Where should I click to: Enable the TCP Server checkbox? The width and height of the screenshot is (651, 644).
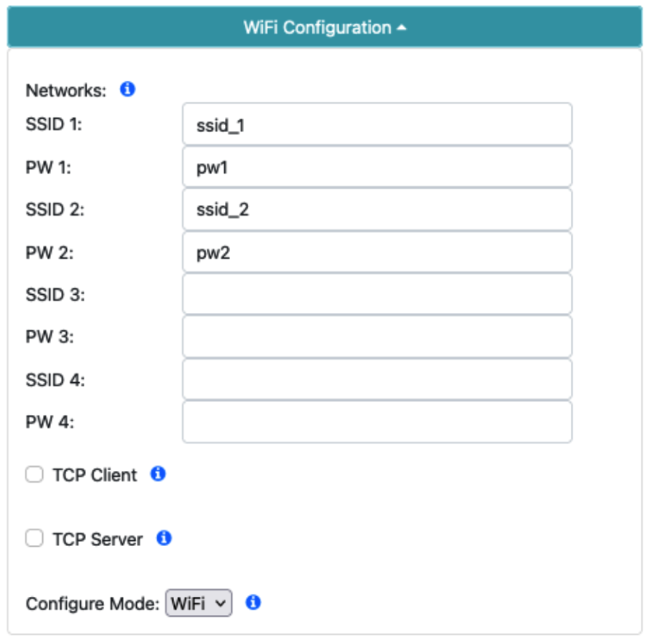[x=35, y=539]
